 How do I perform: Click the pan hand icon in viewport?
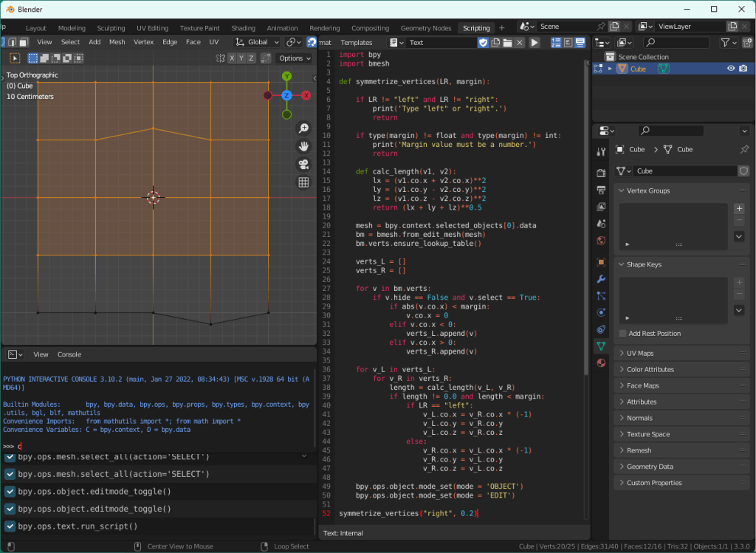click(303, 146)
